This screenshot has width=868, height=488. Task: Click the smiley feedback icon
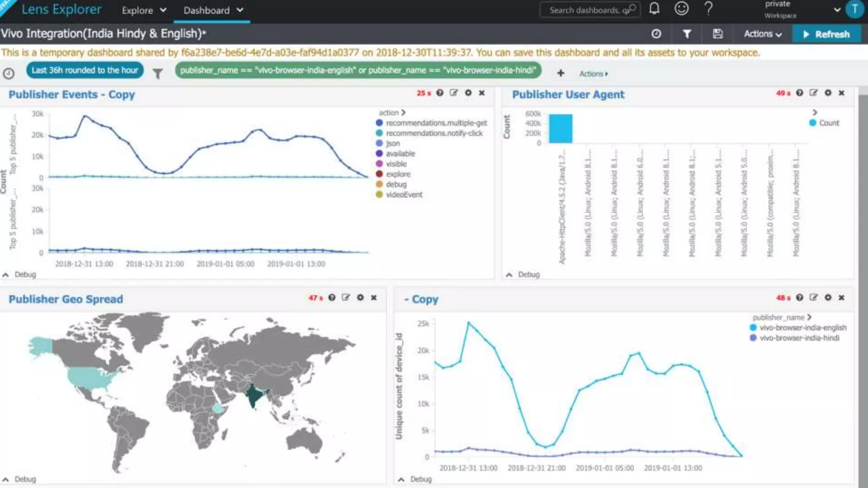click(x=681, y=9)
